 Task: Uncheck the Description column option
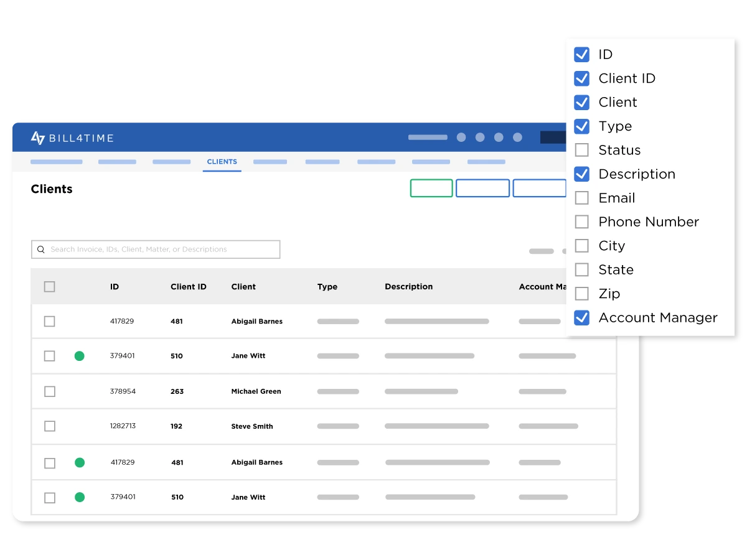tap(581, 174)
